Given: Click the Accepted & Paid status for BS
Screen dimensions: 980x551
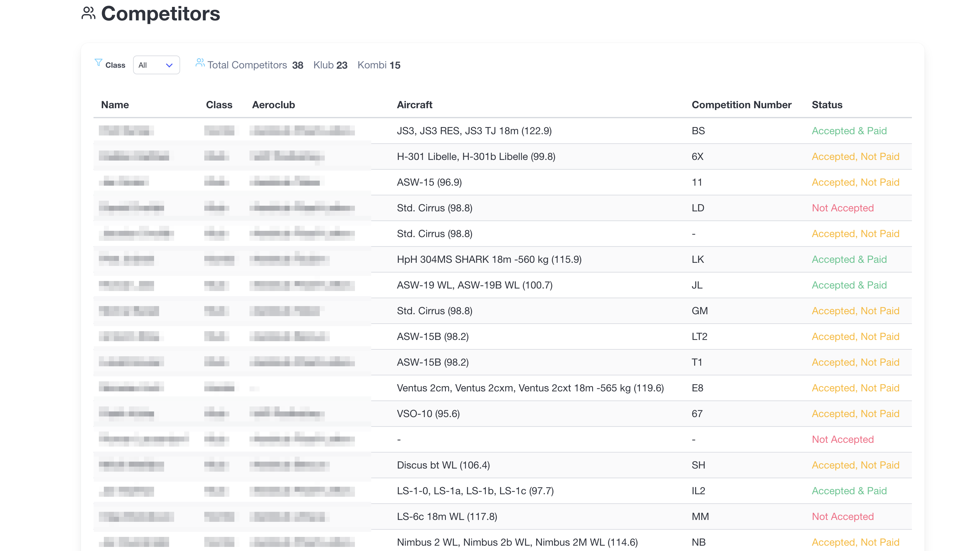Looking at the screenshot, I should [849, 131].
